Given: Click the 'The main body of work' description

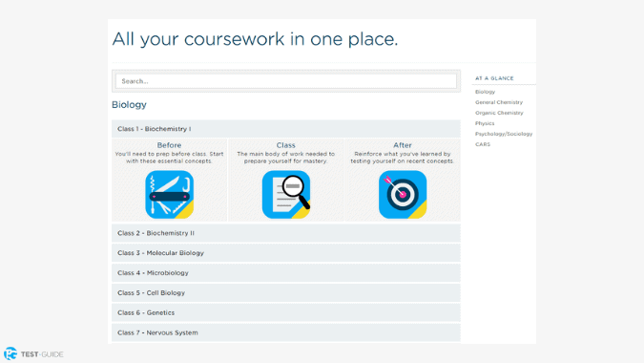Looking at the screenshot, I should click(x=286, y=158).
